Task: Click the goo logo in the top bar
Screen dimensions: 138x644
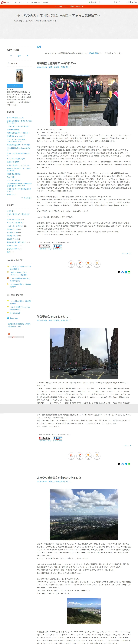Action: pos(4,2)
